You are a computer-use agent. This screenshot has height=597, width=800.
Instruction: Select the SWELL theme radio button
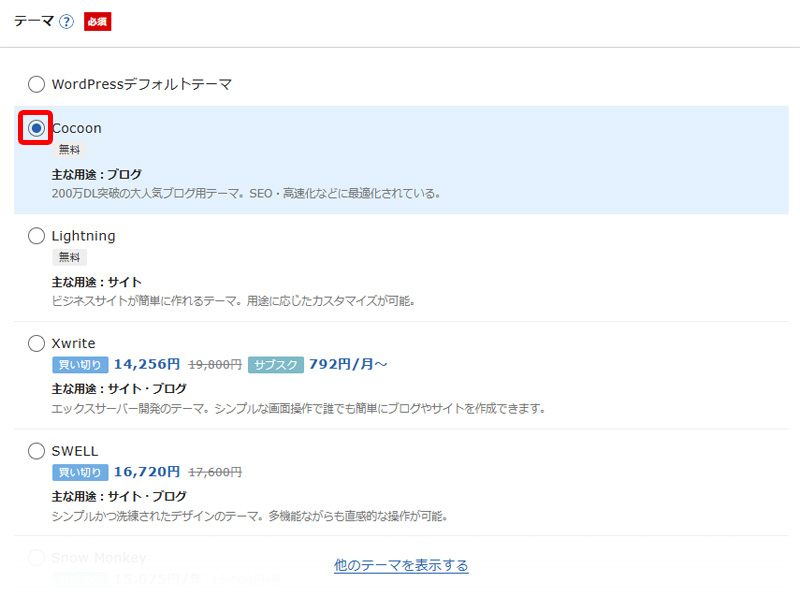37,451
